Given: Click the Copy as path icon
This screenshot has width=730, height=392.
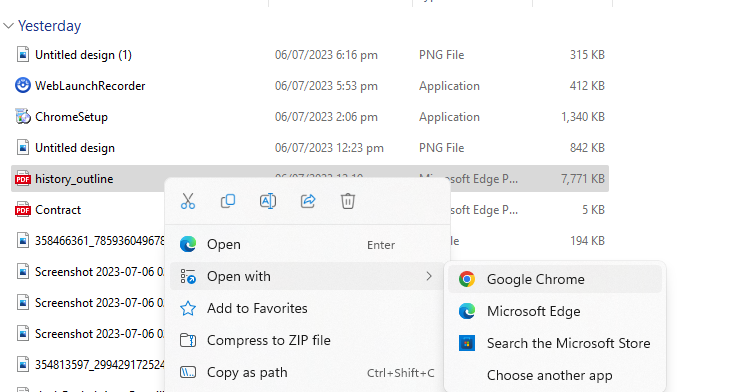Looking at the screenshot, I should (x=188, y=372).
